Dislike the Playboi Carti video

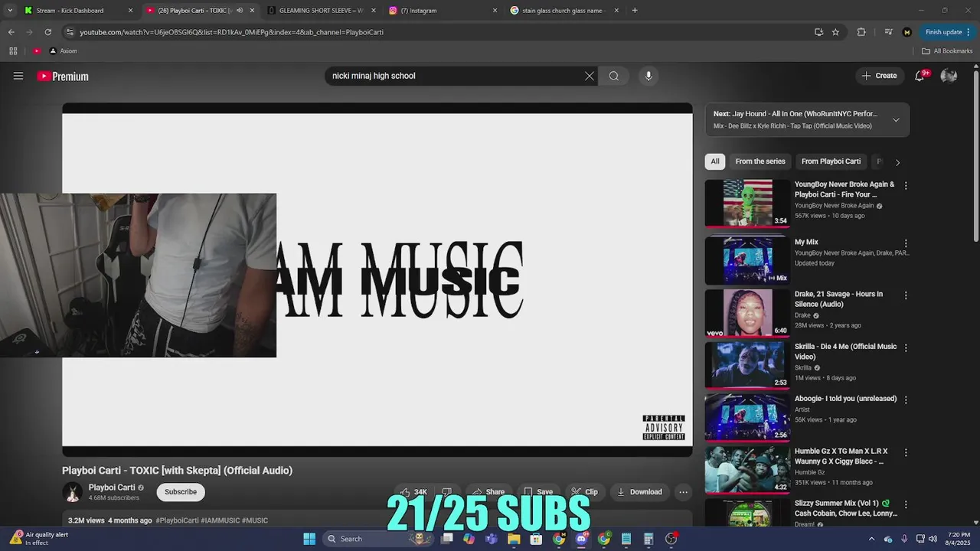pos(447,492)
